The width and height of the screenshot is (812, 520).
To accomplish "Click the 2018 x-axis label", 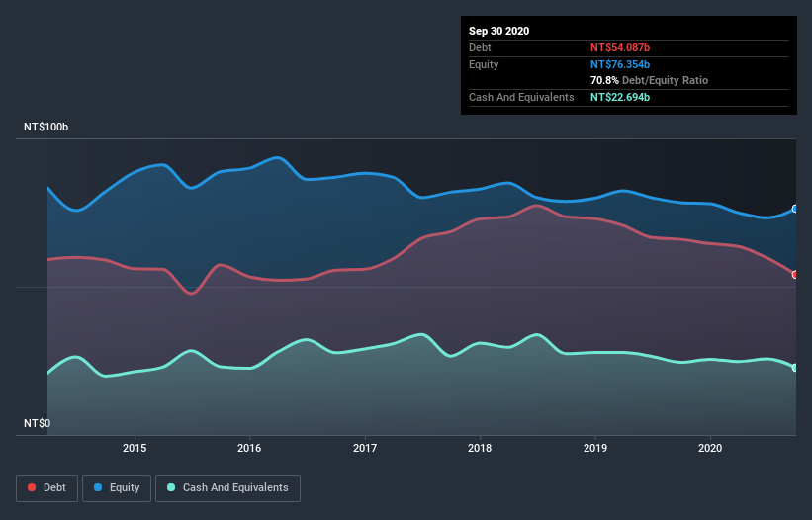I will tap(480, 448).
